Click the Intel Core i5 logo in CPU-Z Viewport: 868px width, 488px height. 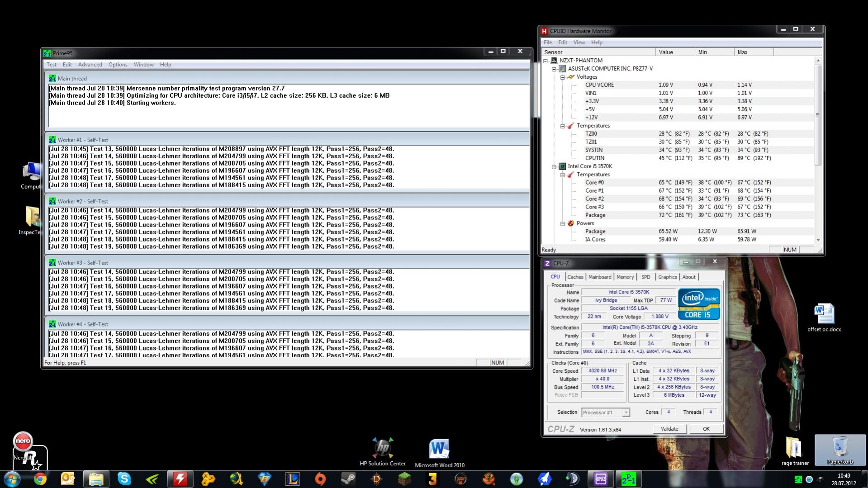(x=699, y=304)
